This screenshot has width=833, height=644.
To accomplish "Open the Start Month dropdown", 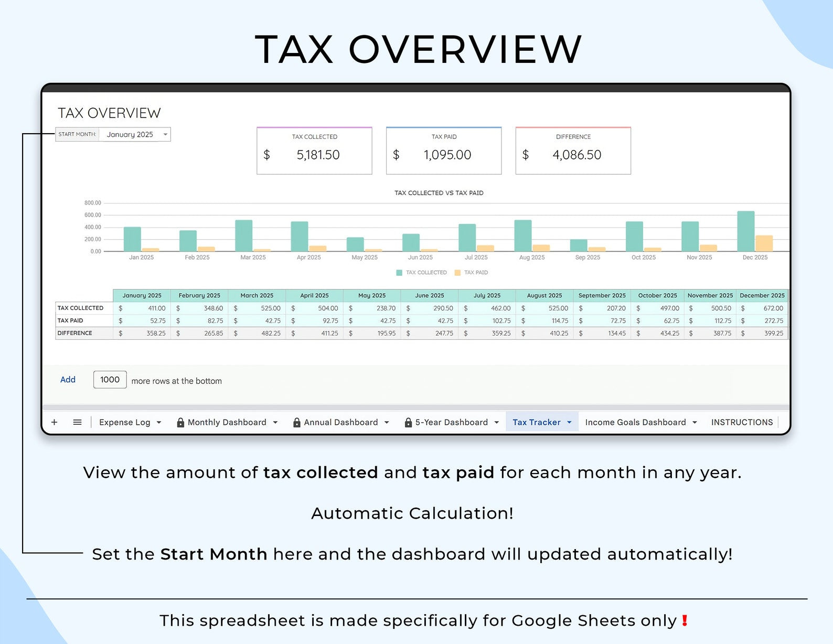I will (165, 134).
